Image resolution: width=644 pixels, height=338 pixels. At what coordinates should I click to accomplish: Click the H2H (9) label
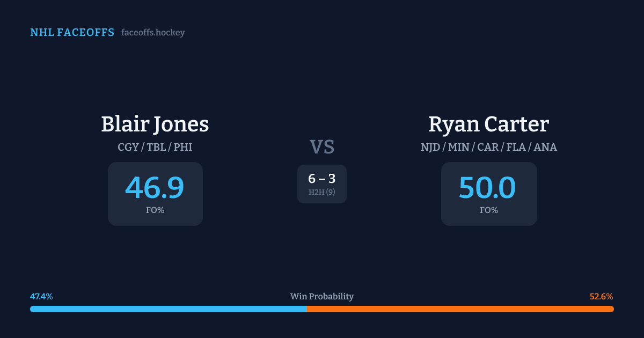coord(322,192)
